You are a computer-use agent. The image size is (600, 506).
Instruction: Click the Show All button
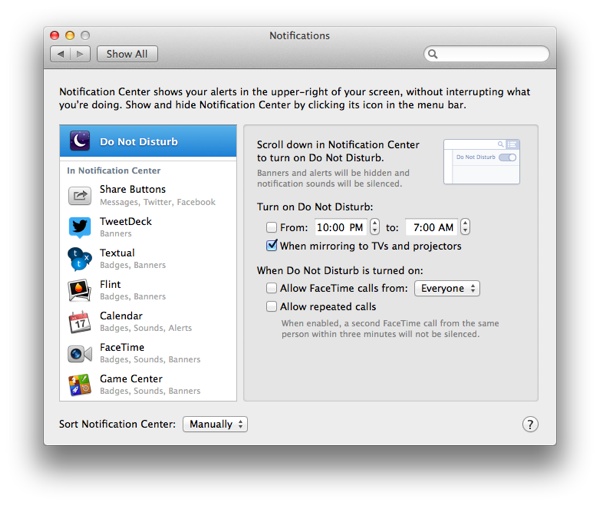point(127,54)
